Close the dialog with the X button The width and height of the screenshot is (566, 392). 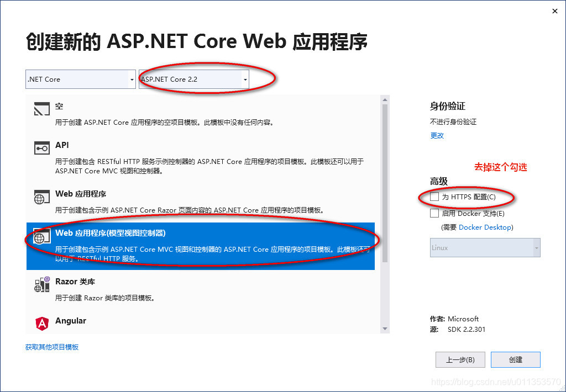pos(555,11)
